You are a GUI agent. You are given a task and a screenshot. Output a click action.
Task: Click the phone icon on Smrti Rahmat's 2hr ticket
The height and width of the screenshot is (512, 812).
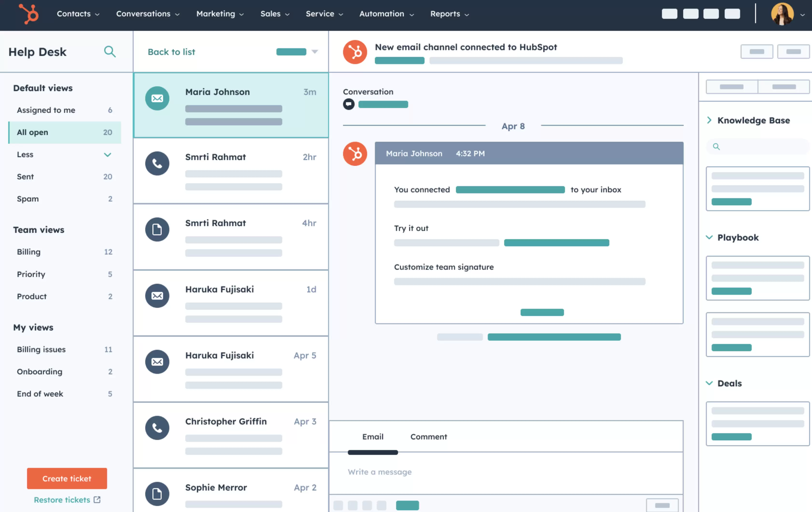[x=157, y=163]
